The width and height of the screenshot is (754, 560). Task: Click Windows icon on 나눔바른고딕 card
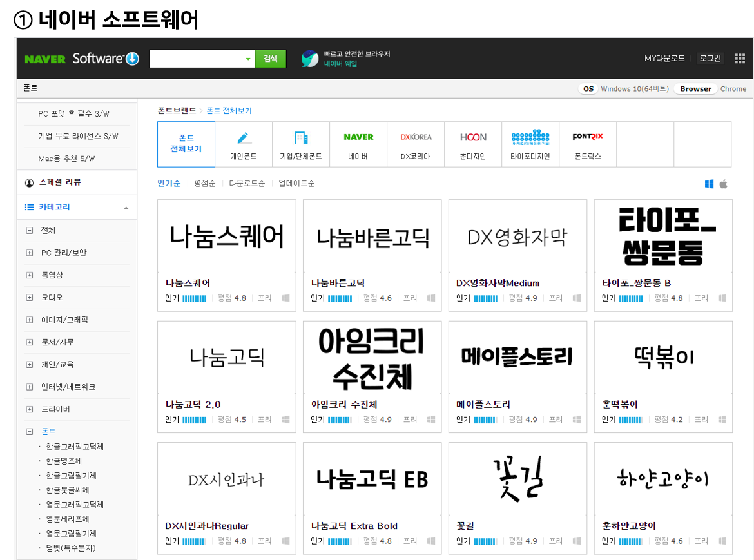(431, 298)
